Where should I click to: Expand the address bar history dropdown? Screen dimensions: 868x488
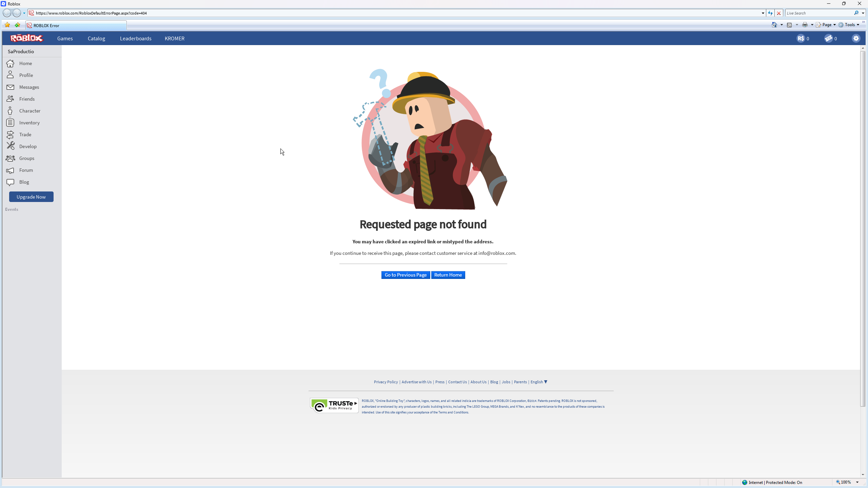coord(763,13)
